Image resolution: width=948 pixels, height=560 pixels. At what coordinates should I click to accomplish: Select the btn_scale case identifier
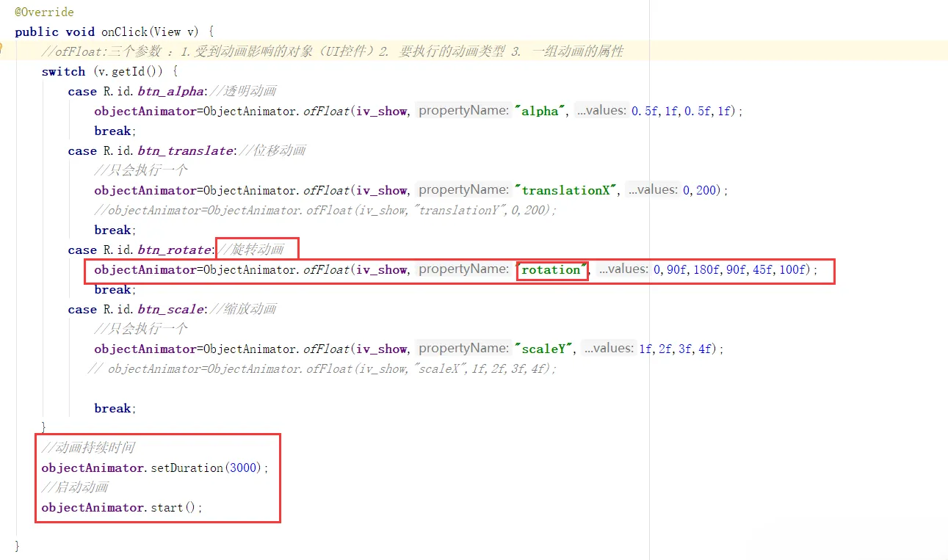pyautogui.click(x=170, y=309)
